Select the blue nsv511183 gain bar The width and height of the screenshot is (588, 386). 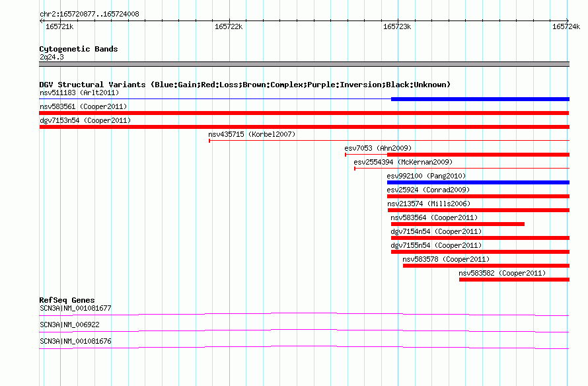coord(480,99)
